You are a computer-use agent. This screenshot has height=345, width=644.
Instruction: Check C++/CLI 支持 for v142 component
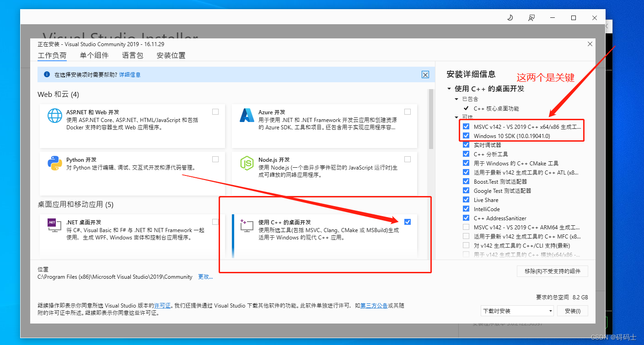pos(466,245)
